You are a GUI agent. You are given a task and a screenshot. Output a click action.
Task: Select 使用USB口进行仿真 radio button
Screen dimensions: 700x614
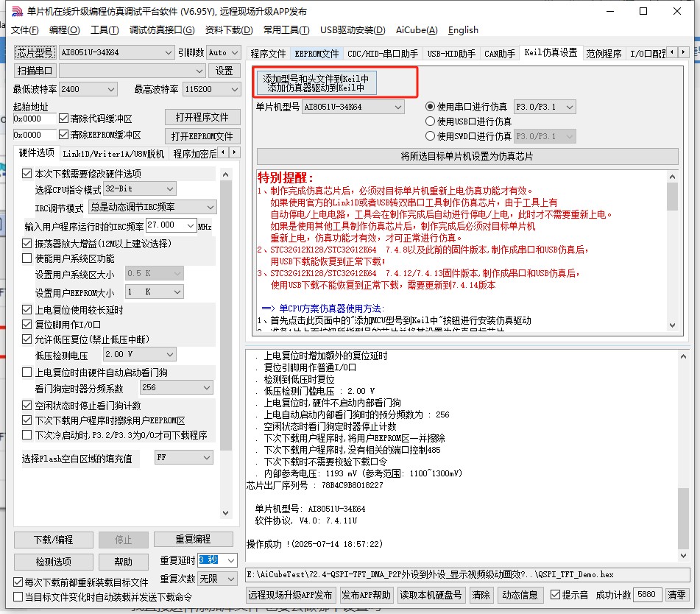430,121
